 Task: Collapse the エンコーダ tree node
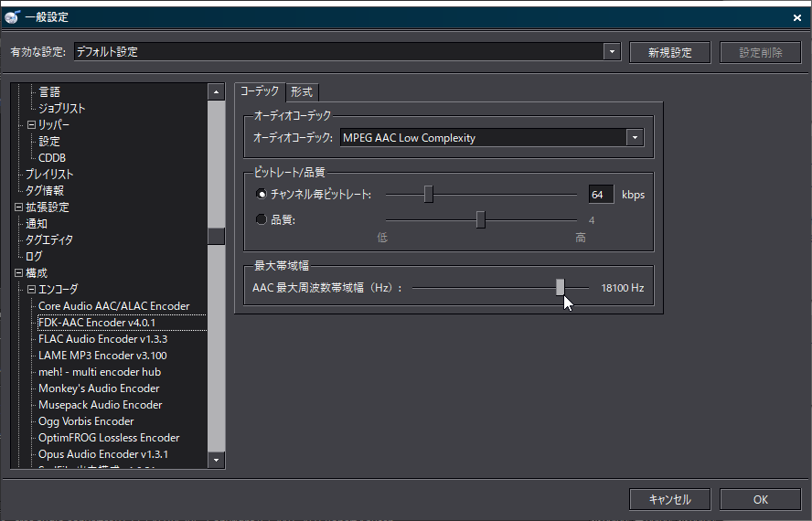click(x=32, y=290)
